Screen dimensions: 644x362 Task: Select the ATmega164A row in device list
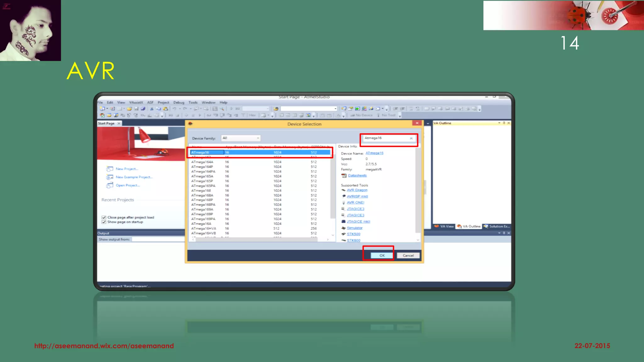tap(202, 162)
